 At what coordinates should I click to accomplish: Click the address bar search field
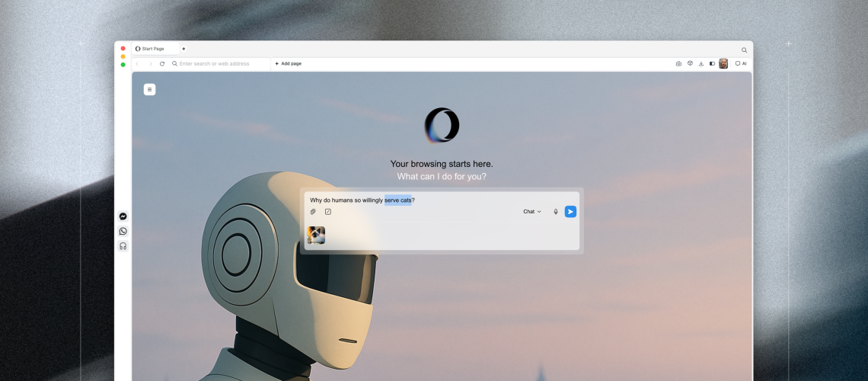pyautogui.click(x=220, y=64)
